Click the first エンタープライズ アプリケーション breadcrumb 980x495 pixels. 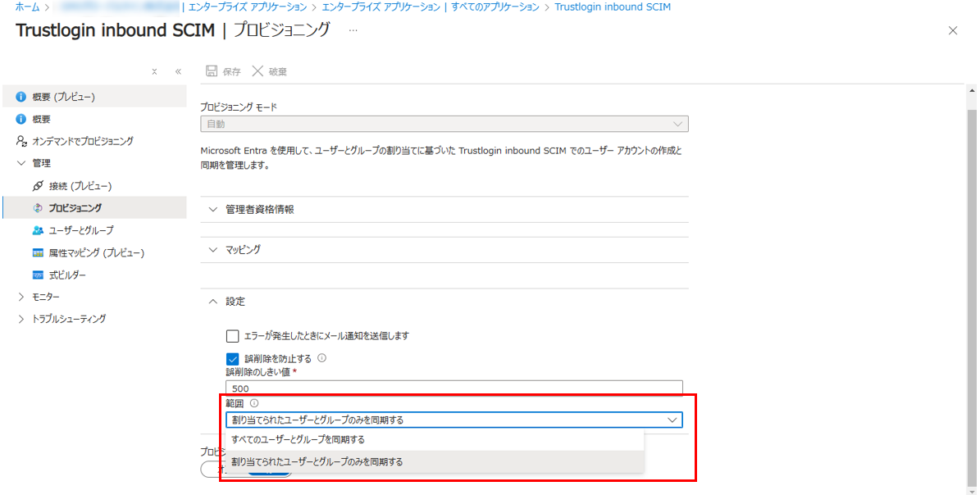pyautogui.click(x=248, y=7)
